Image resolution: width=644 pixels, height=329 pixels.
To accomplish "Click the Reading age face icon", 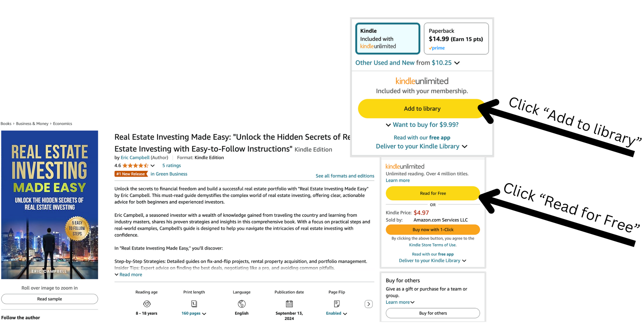I will (147, 304).
